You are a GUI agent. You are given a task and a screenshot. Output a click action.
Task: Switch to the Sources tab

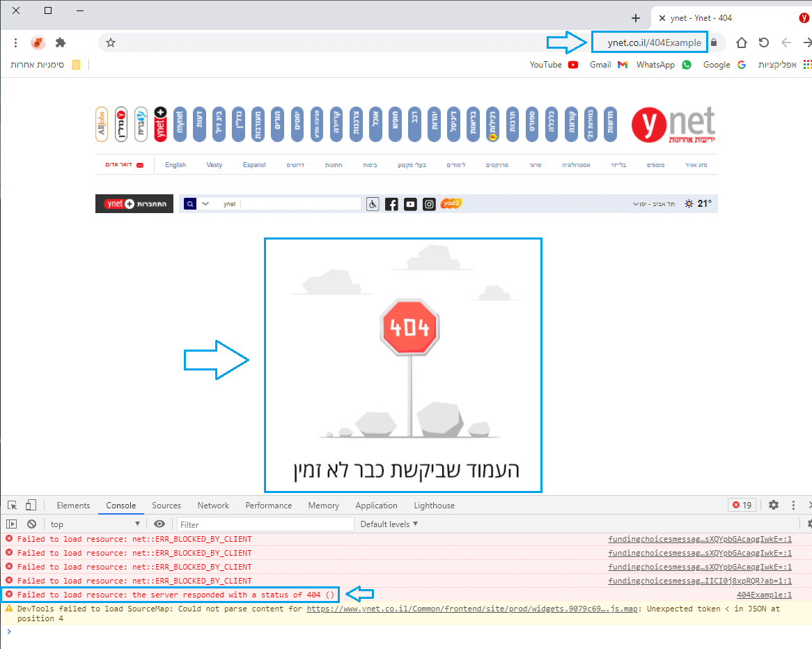coord(166,506)
